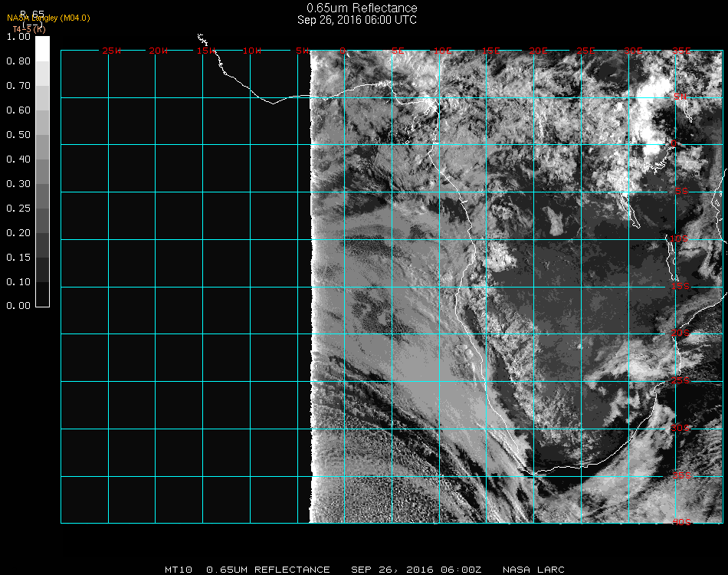Click the 'MT10' text in the footer
The image size is (728, 575).
(x=178, y=570)
